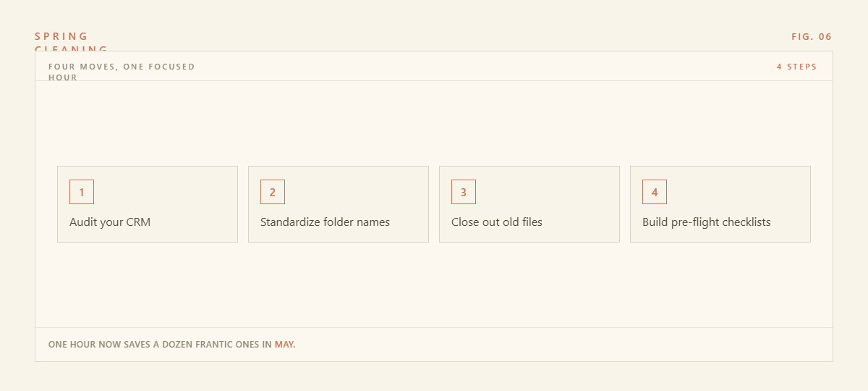The width and height of the screenshot is (868, 391).
Task: Click the step 1 number badge
Action: tap(82, 192)
